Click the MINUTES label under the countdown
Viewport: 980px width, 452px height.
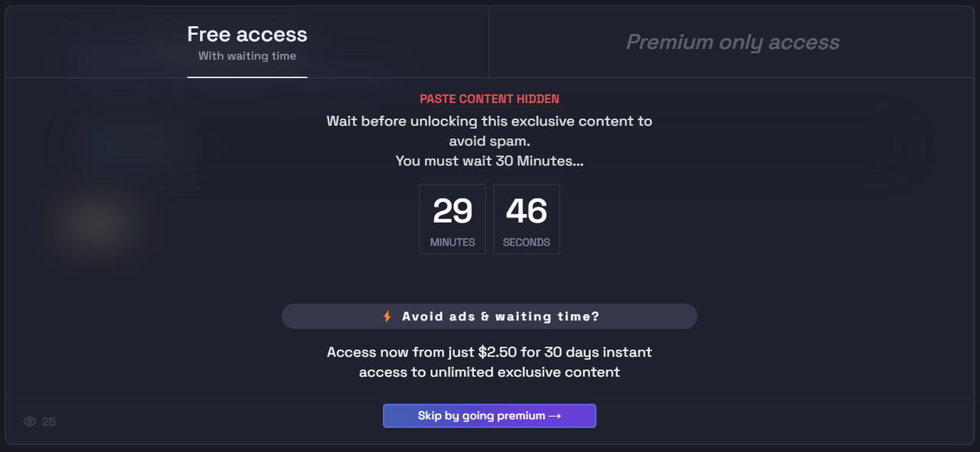452,242
